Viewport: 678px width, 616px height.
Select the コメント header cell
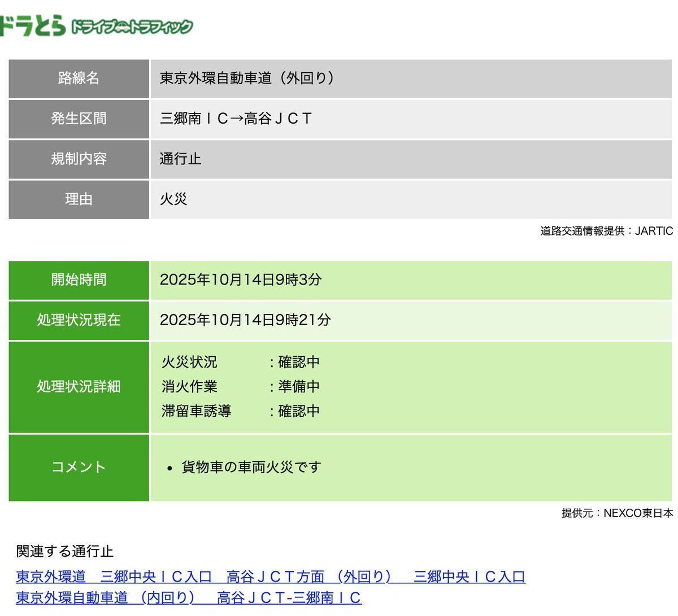[x=79, y=468]
